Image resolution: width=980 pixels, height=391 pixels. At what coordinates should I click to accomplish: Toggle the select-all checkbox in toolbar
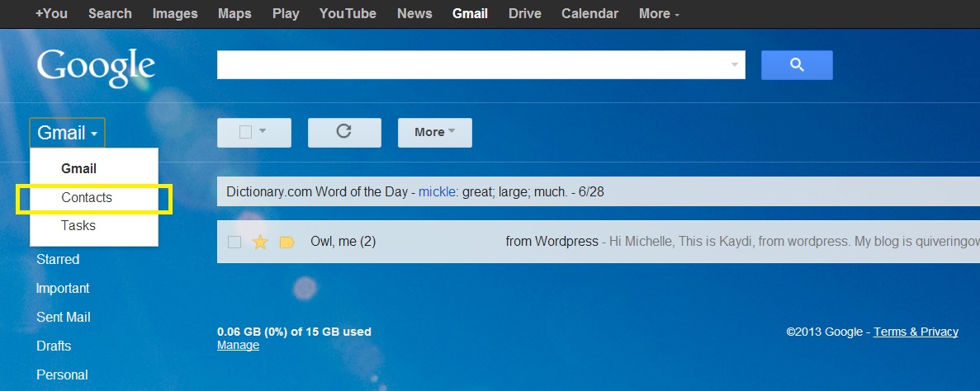point(245,132)
